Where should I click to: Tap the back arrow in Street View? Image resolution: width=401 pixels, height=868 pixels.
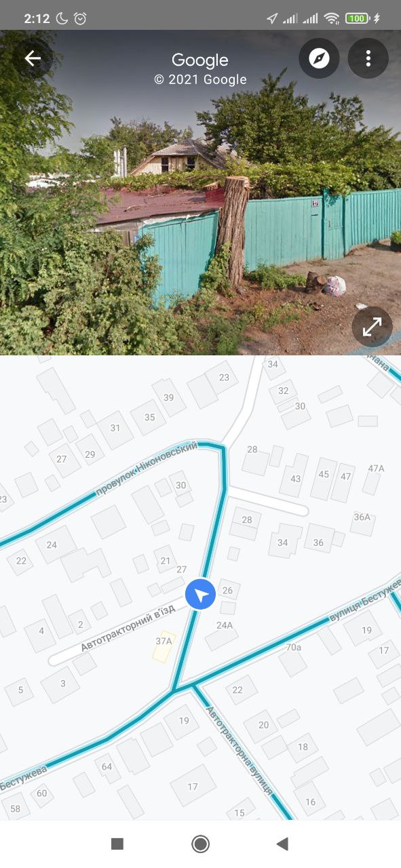tap(33, 58)
